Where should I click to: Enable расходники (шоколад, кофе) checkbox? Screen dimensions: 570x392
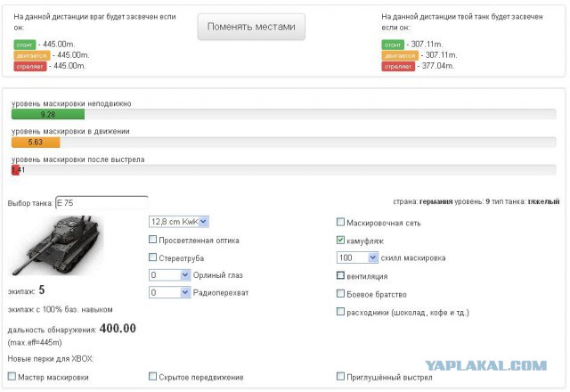[340, 311]
